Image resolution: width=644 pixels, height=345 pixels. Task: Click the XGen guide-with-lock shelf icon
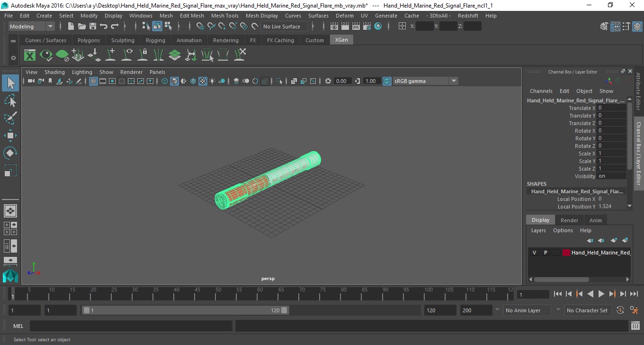(143, 55)
